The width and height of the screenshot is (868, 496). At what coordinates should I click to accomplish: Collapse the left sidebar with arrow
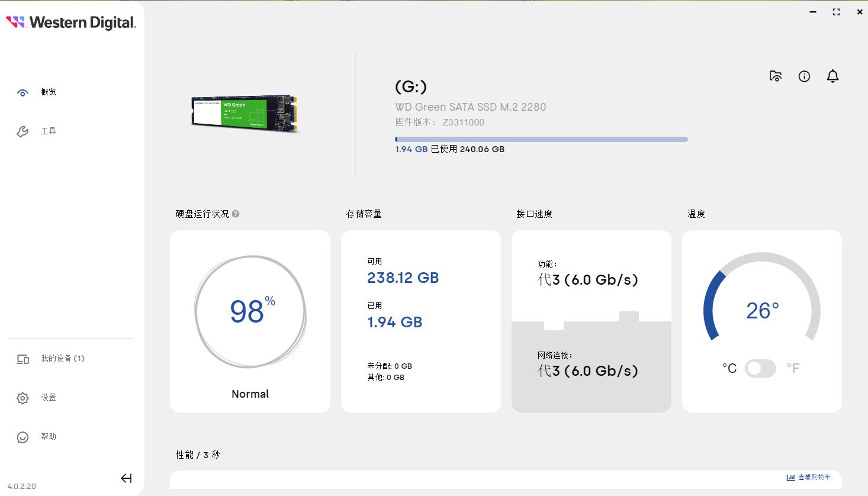[x=126, y=478]
